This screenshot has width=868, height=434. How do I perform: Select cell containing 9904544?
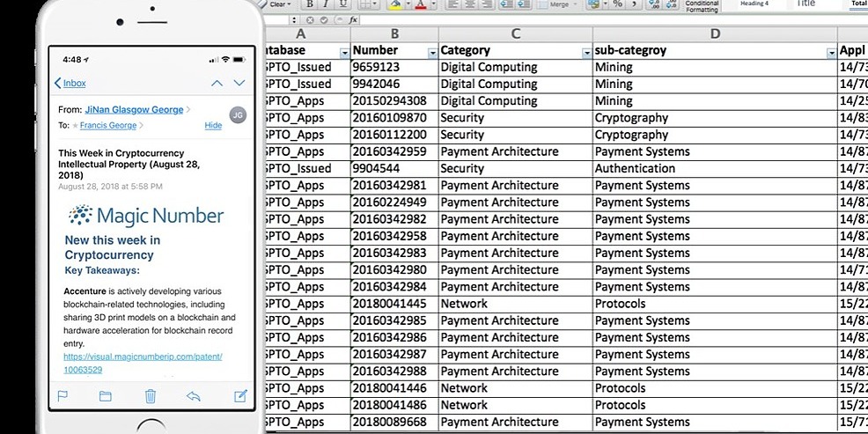394,168
